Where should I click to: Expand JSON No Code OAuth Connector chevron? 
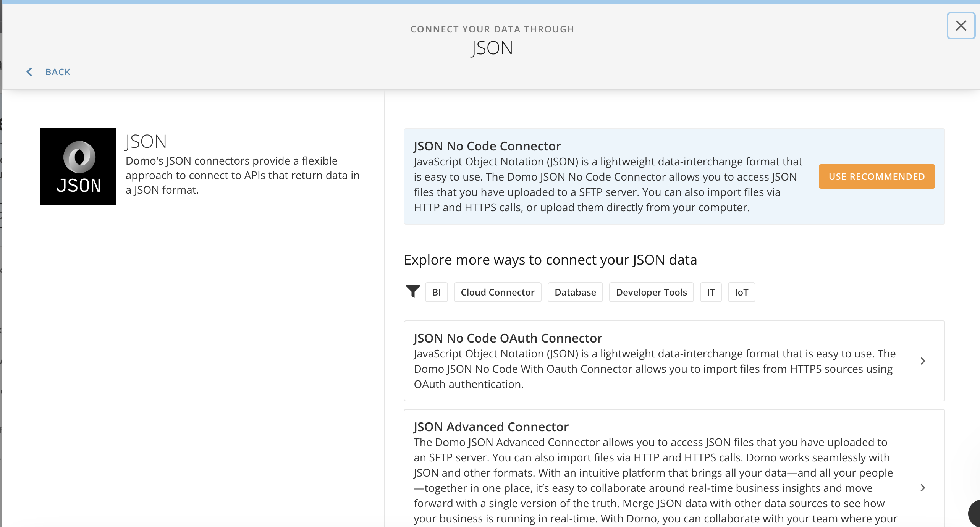923,361
